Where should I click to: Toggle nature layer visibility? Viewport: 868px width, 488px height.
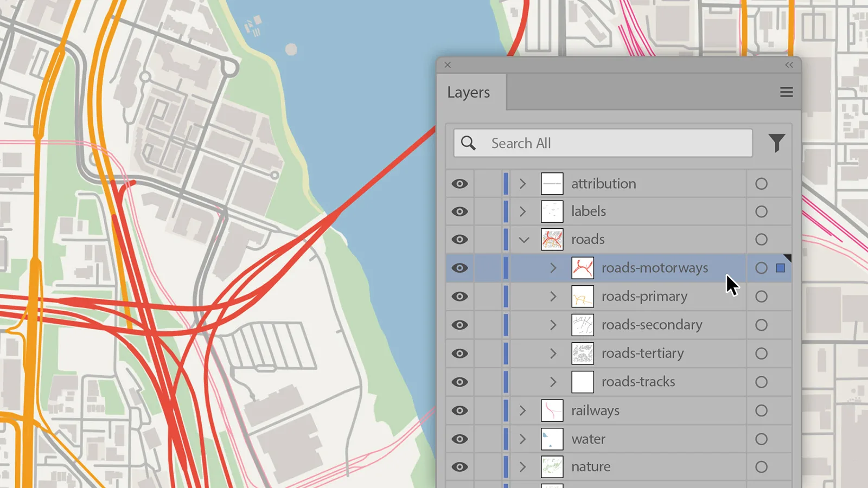459,467
